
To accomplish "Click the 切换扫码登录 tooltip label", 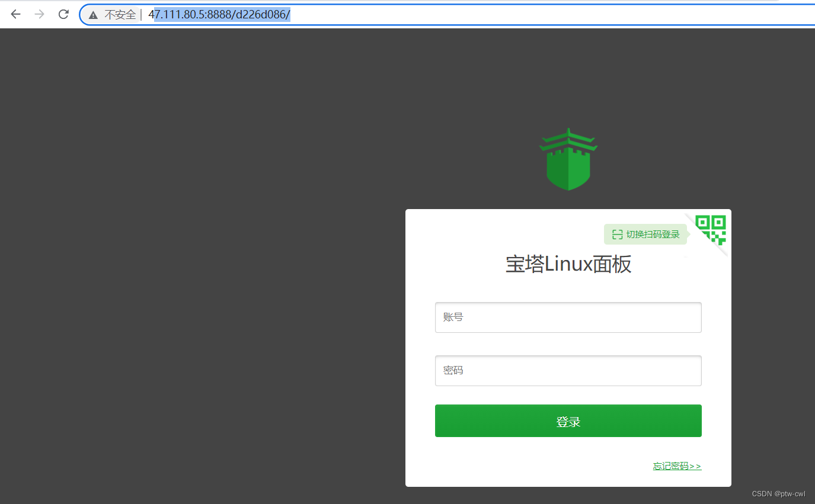I will (645, 235).
